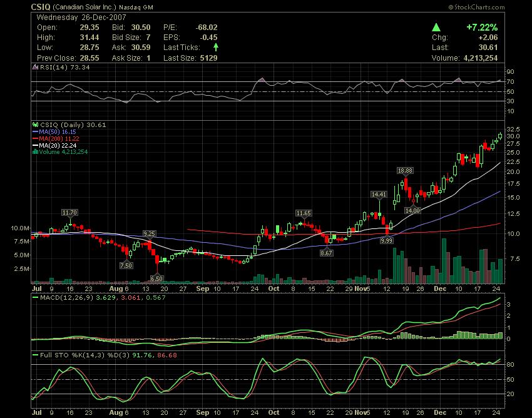Click the green "Volume 4,213,254" legend entry

pos(63,152)
